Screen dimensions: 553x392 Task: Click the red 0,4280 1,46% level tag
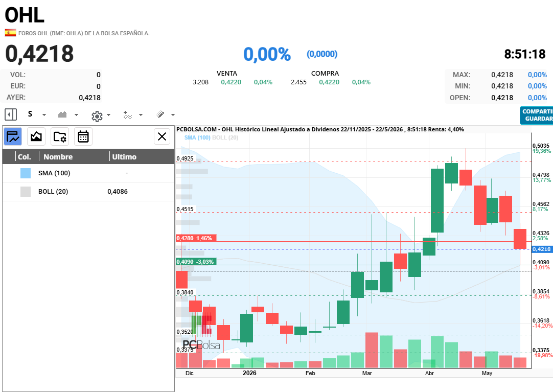click(x=196, y=238)
